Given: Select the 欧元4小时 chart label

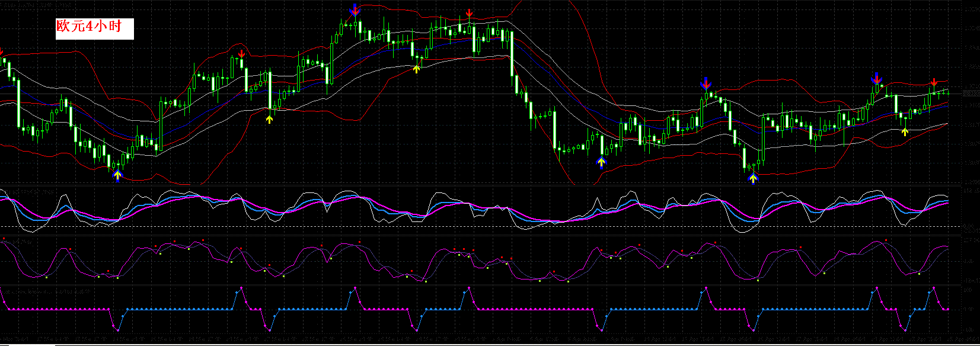Looking at the screenshot, I should [95, 28].
